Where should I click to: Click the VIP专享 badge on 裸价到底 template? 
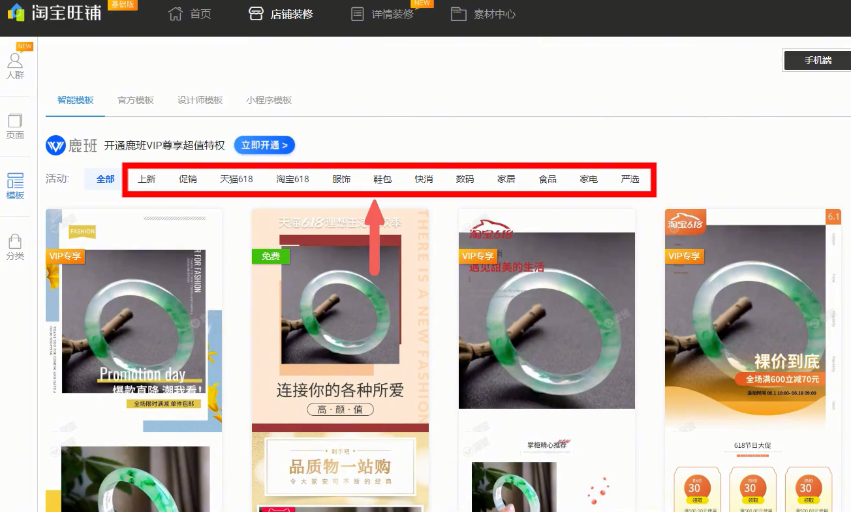(x=684, y=256)
